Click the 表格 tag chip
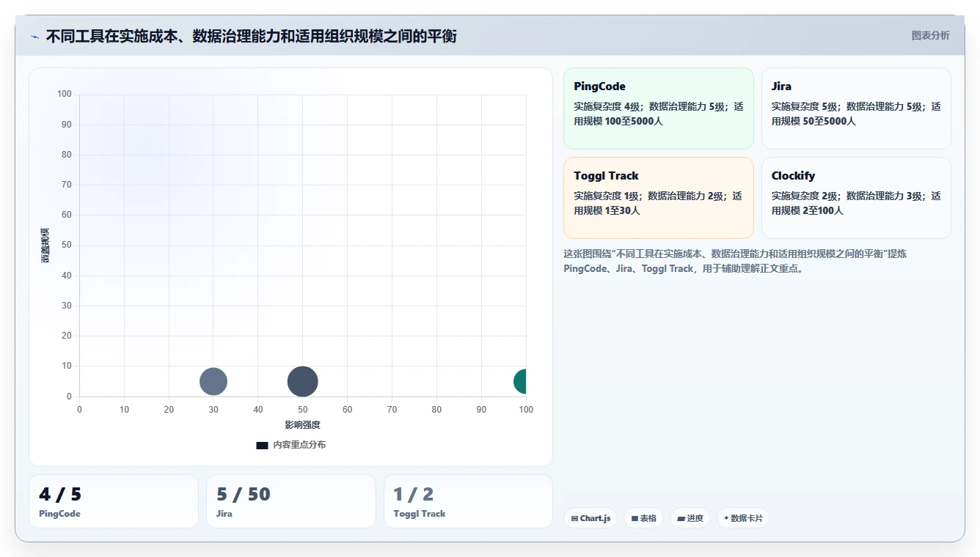The height and width of the screenshot is (557, 980). pos(643,518)
